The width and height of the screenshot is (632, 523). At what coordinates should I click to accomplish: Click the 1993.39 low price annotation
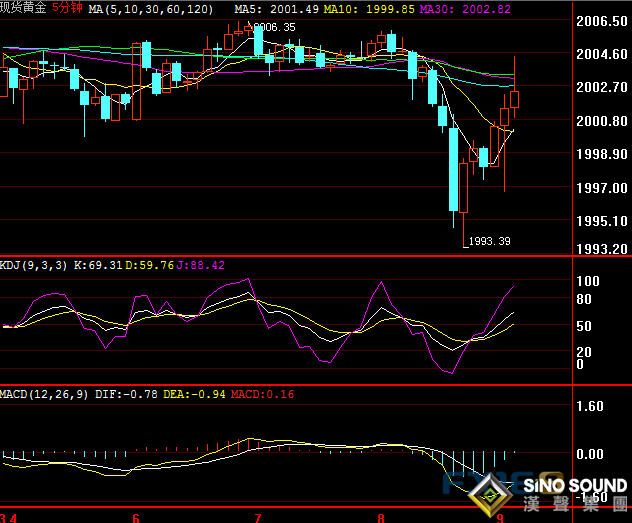(x=489, y=241)
